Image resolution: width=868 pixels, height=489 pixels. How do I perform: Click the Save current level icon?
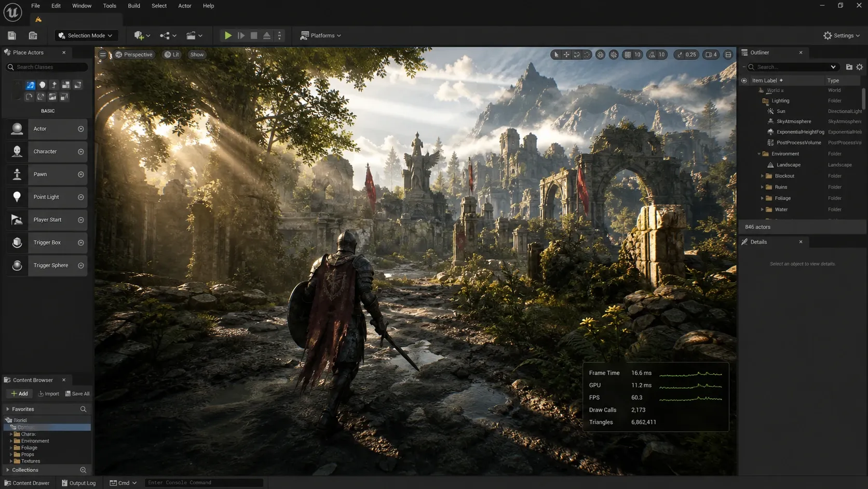pyautogui.click(x=12, y=35)
